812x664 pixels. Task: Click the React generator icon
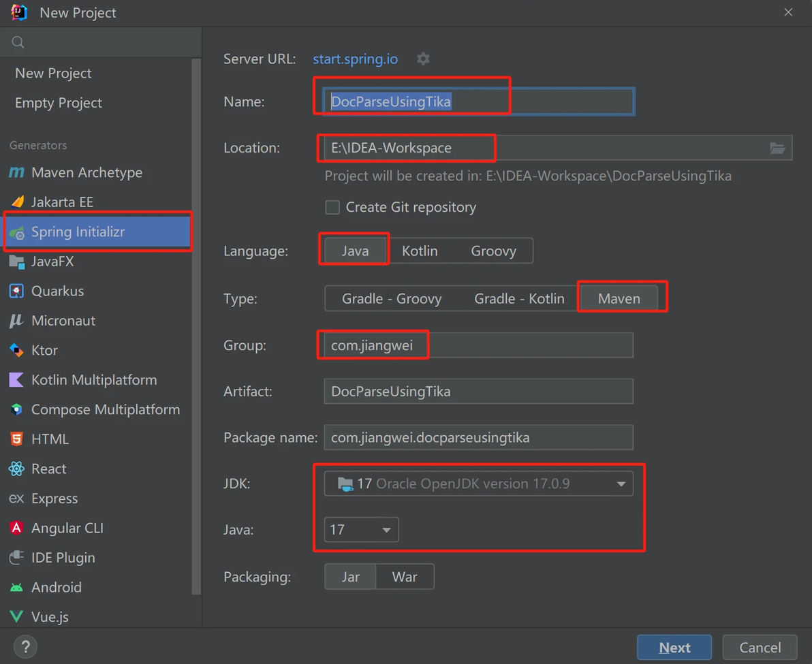16,469
